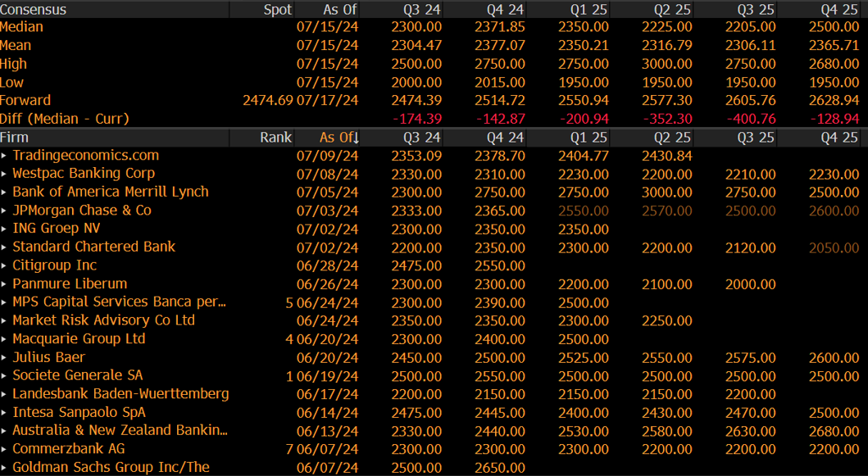Click Macquarie rank 4 cell
Screen dimensions: 868x476
point(289,339)
